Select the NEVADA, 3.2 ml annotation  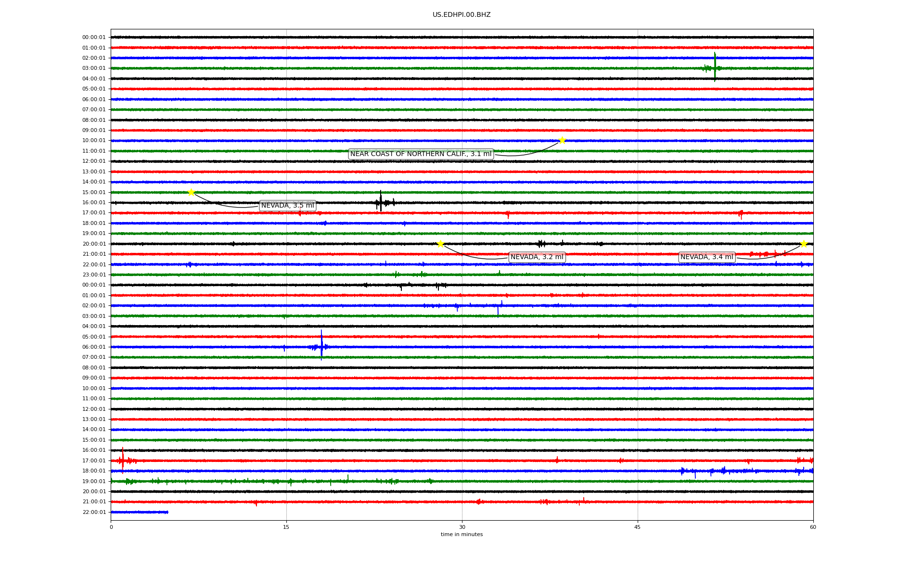(x=537, y=257)
